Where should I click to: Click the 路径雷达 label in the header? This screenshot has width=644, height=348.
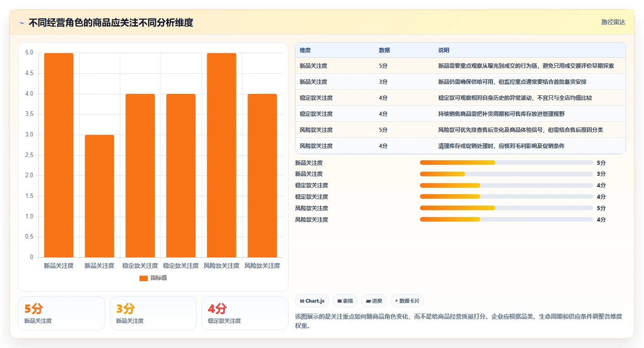[613, 22]
